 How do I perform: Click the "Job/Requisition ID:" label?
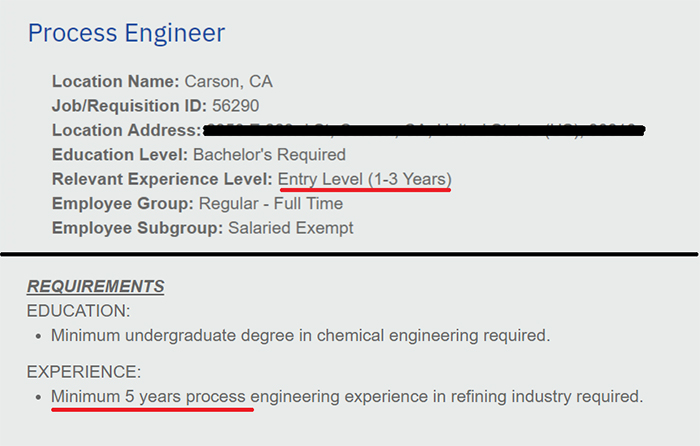(129, 105)
